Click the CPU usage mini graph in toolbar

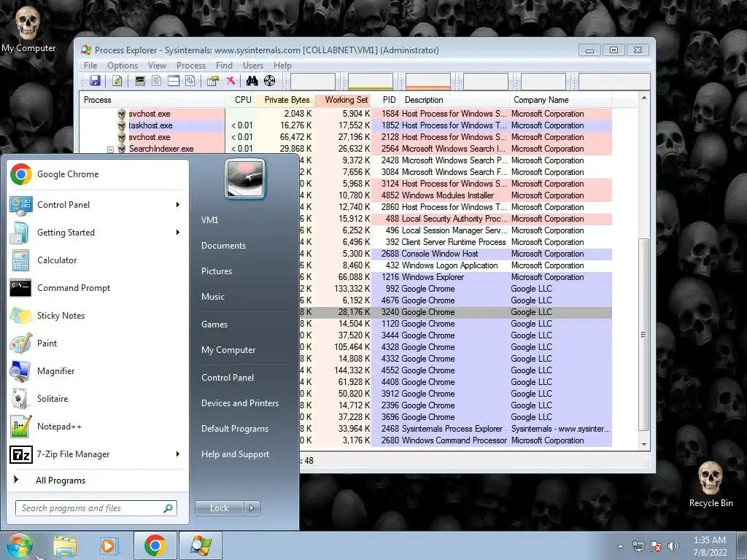click(x=313, y=82)
